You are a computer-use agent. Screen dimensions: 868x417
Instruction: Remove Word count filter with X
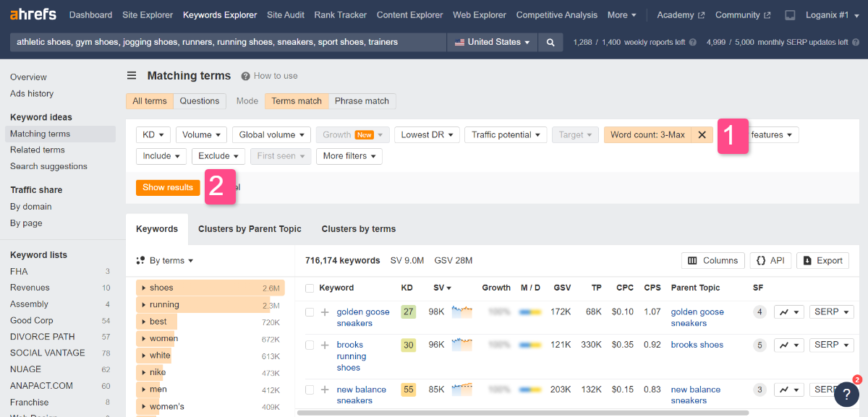[x=702, y=134]
